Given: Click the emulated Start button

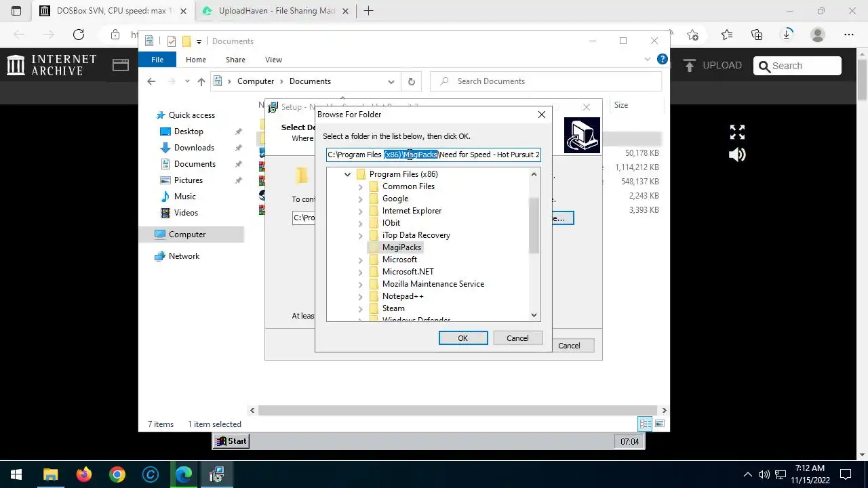Looking at the screenshot, I should pyautogui.click(x=231, y=441).
